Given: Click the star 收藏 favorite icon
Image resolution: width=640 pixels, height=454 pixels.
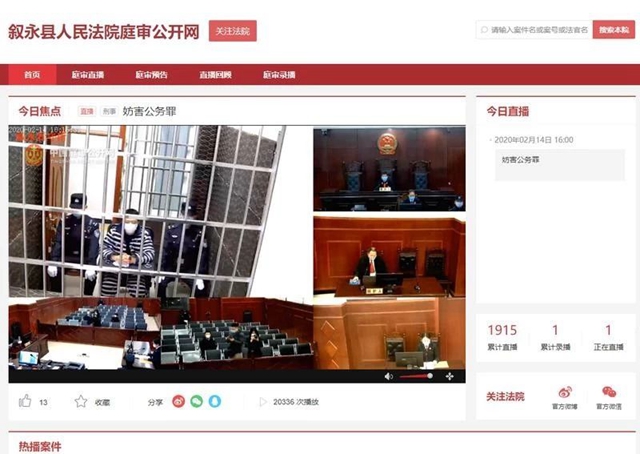Looking at the screenshot, I should click(81, 401).
